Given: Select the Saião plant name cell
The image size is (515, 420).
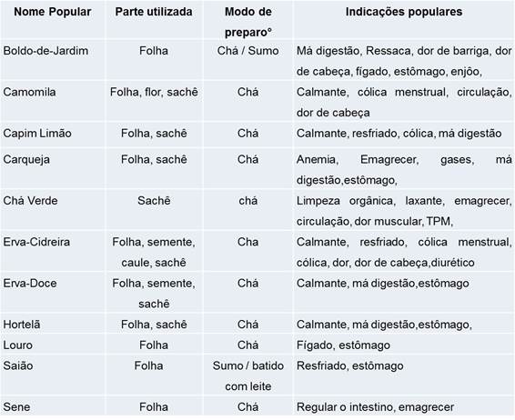Looking at the screenshot, I should pos(18,365).
